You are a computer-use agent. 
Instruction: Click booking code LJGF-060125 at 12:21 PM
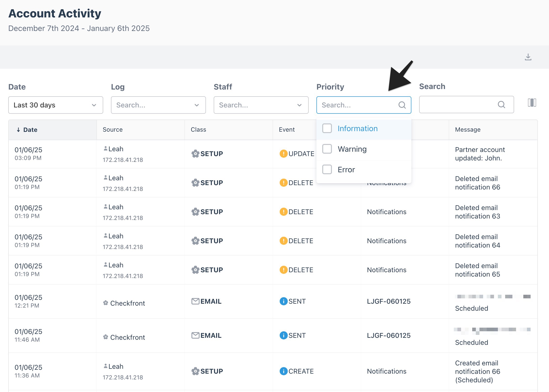click(x=389, y=301)
